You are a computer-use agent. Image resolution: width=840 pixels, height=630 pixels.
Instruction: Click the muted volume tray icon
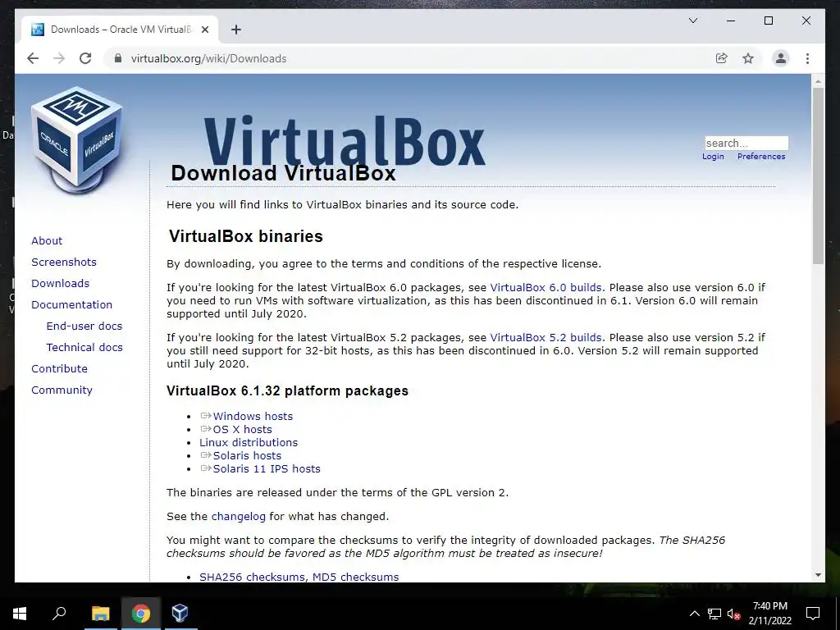[733, 614]
